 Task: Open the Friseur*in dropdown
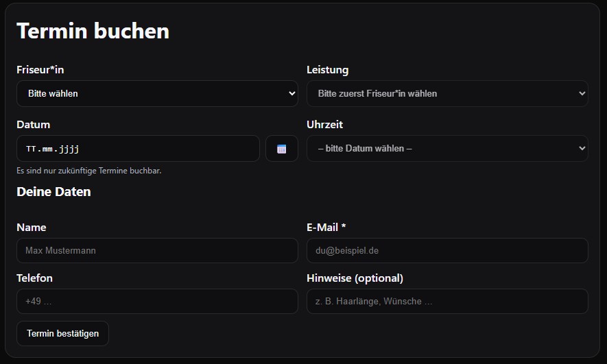coord(157,94)
